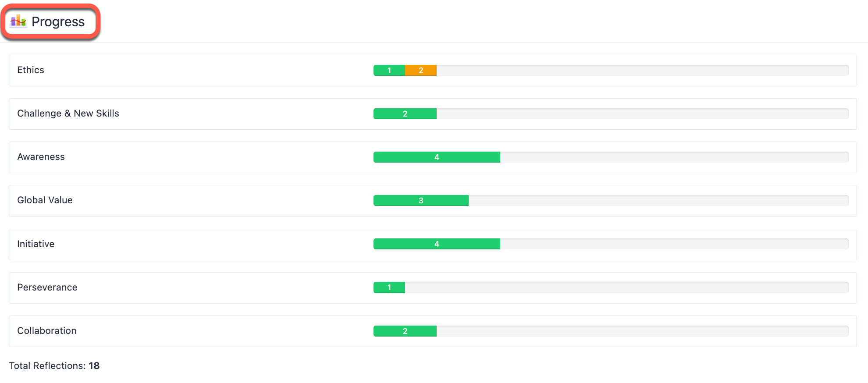The height and width of the screenshot is (383, 868).
Task: Click Global Value bar showing 3
Action: coord(421,200)
